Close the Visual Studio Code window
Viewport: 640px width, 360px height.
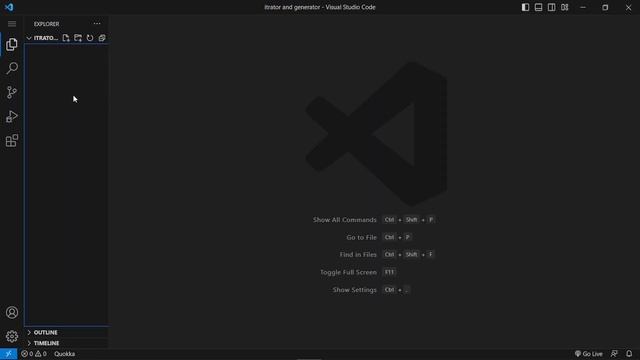(x=629, y=7)
